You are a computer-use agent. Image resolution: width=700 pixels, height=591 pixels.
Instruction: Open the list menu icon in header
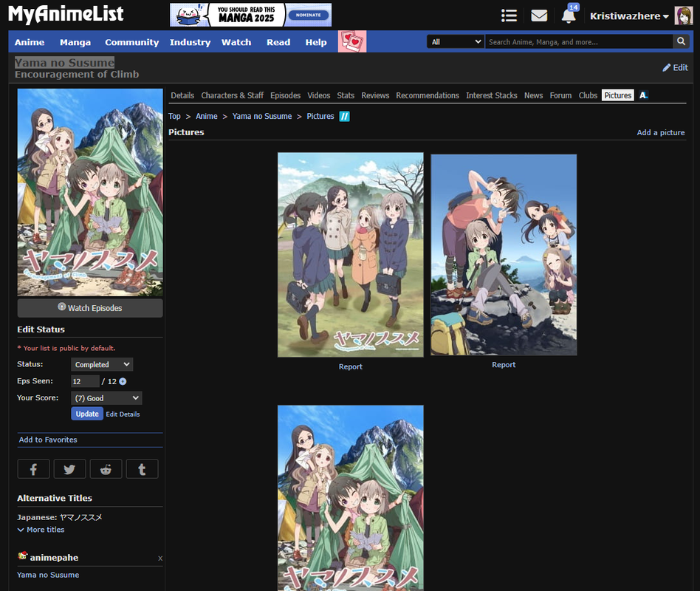point(509,16)
